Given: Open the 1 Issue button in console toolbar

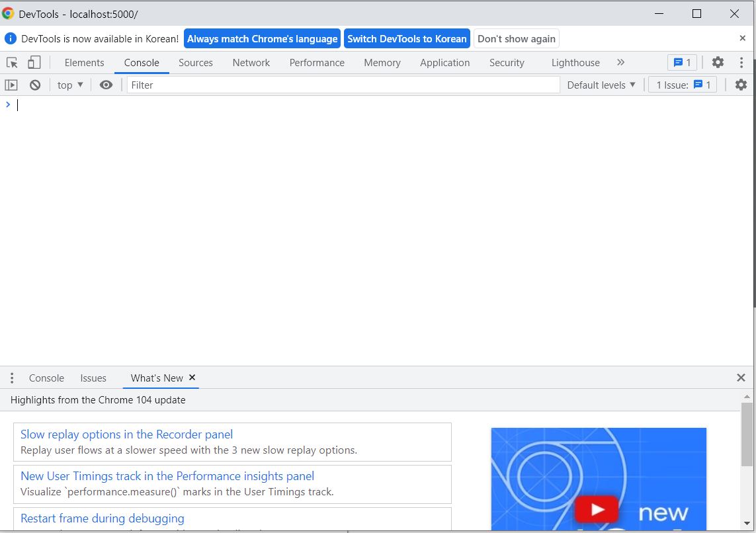Looking at the screenshot, I should [683, 85].
